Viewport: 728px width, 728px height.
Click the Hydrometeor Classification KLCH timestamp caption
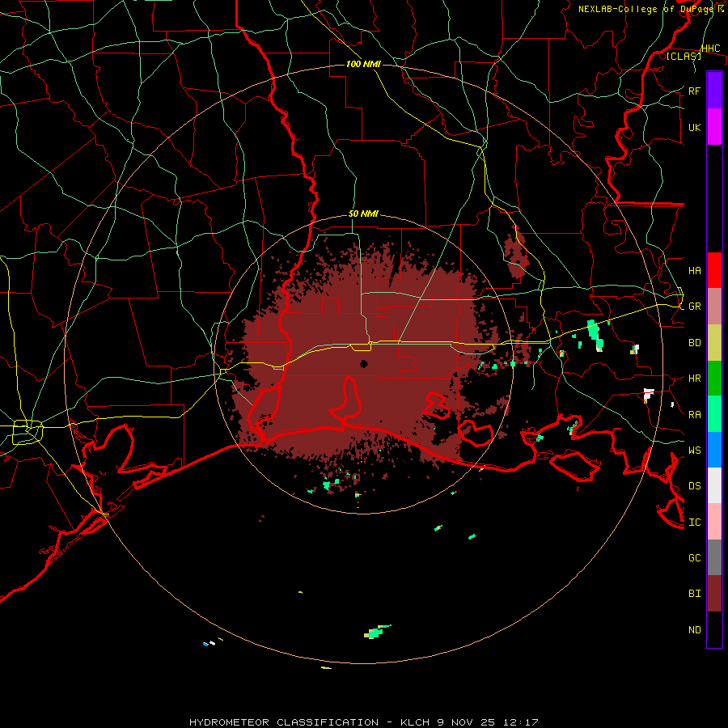[x=363, y=722]
